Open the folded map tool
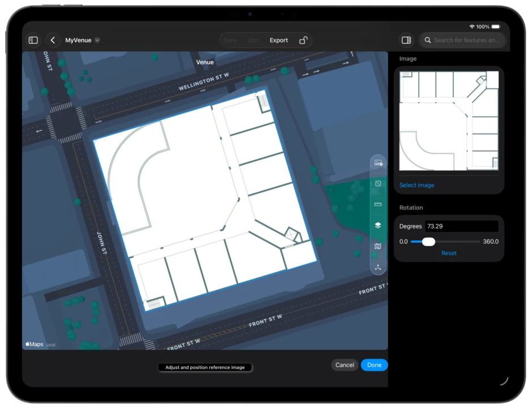This screenshot has width=532, height=408. [x=378, y=246]
